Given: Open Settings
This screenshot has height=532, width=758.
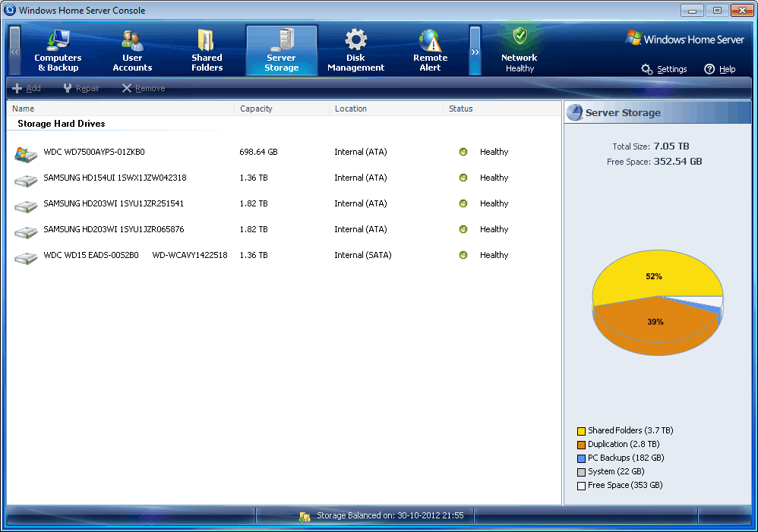Looking at the screenshot, I should pos(665,69).
